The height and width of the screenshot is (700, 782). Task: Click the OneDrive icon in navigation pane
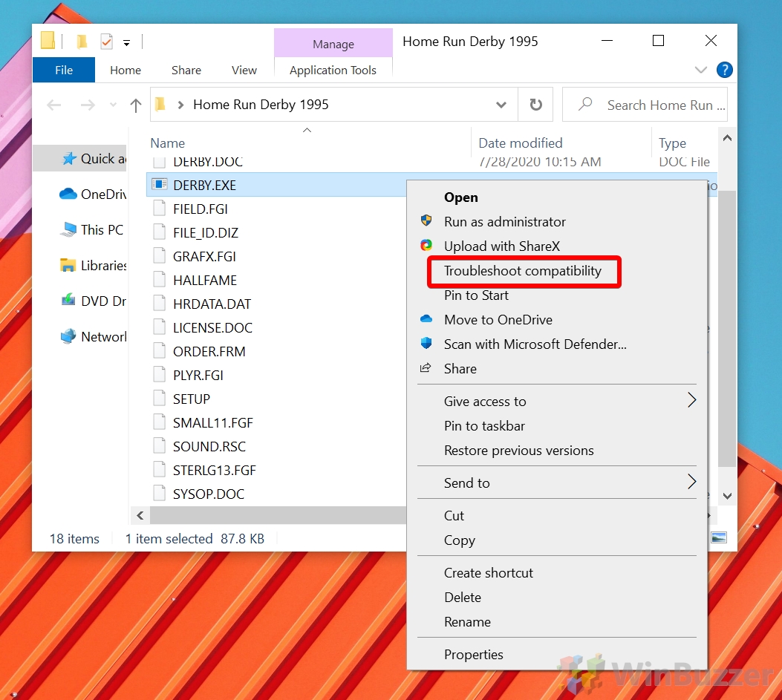68,194
